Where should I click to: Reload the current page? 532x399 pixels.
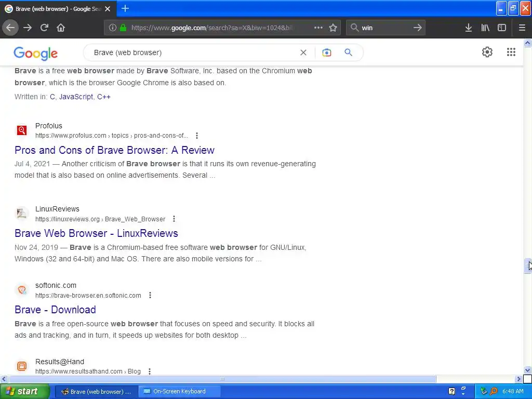(44, 28)
